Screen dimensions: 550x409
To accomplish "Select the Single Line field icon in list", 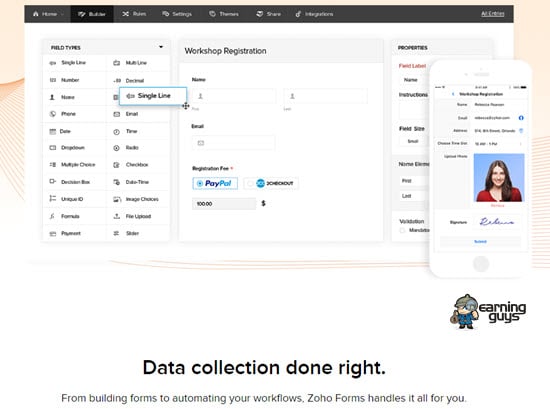I will click(53, 63).
